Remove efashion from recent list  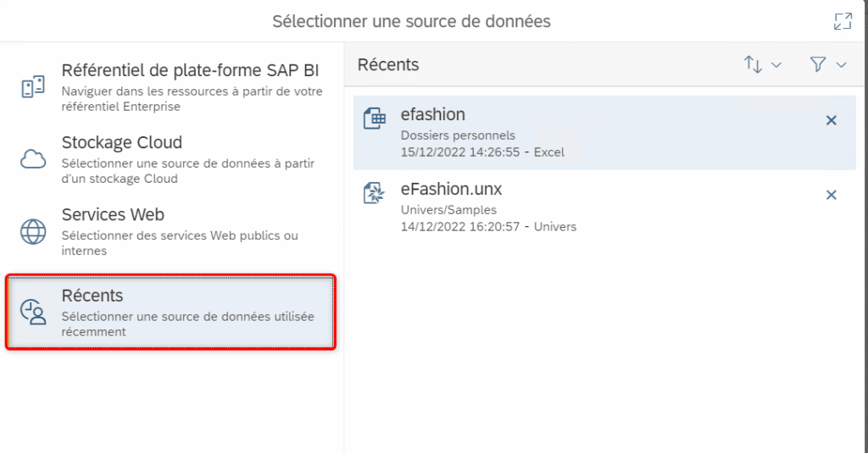[831, 120]
